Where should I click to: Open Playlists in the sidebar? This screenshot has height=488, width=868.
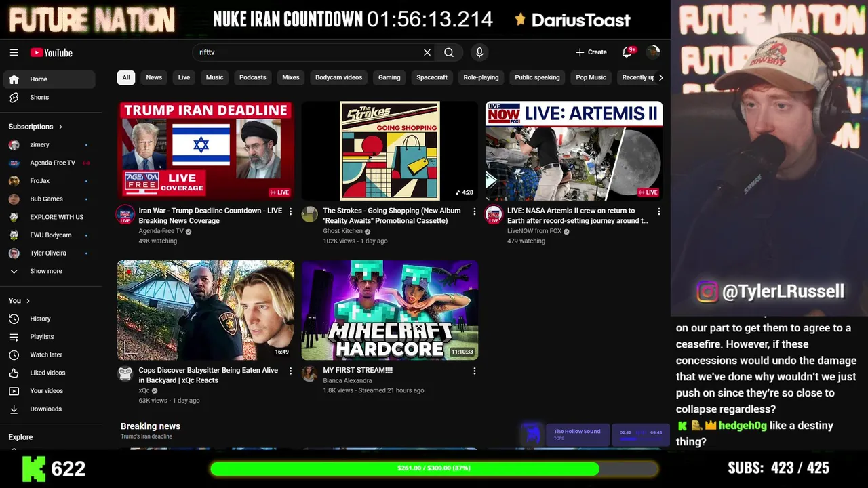point(49,337)
